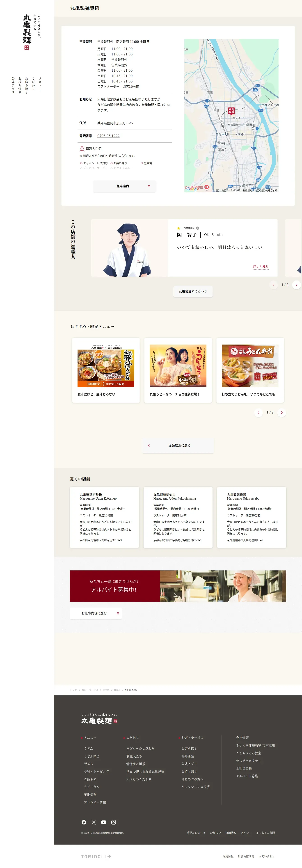Open the map 利用規約 link

click(247, 190)
